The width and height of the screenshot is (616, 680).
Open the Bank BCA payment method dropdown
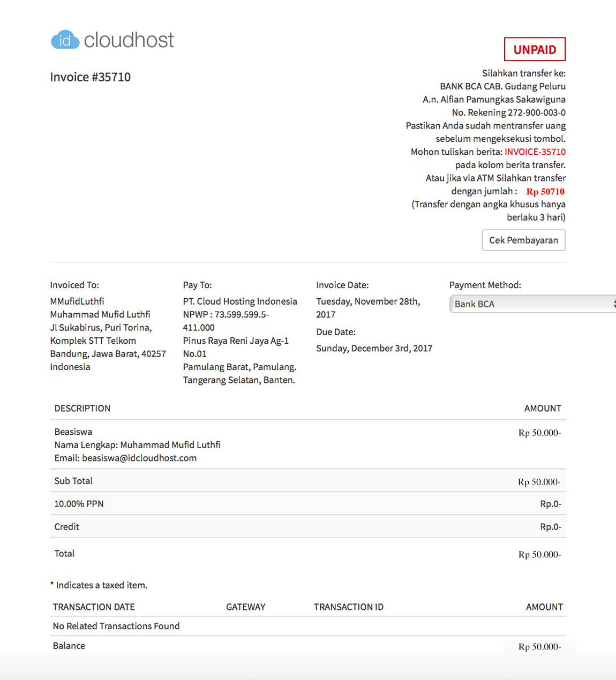[x=532, y=304]
